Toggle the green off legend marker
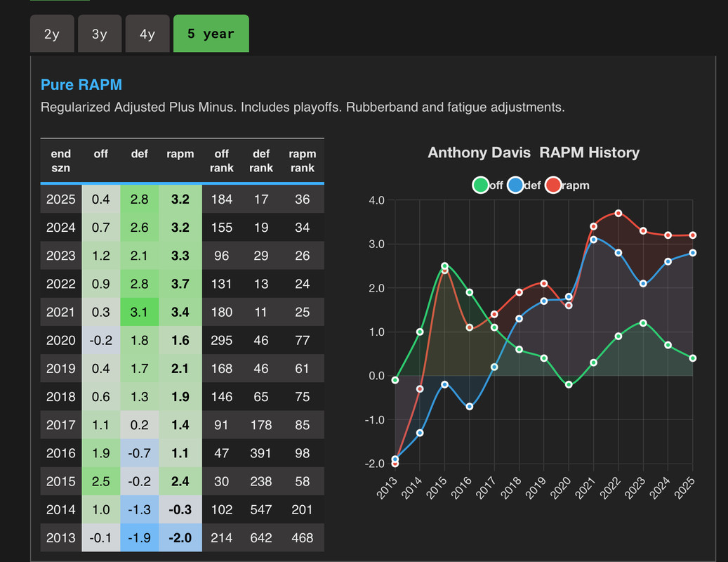 480,185
